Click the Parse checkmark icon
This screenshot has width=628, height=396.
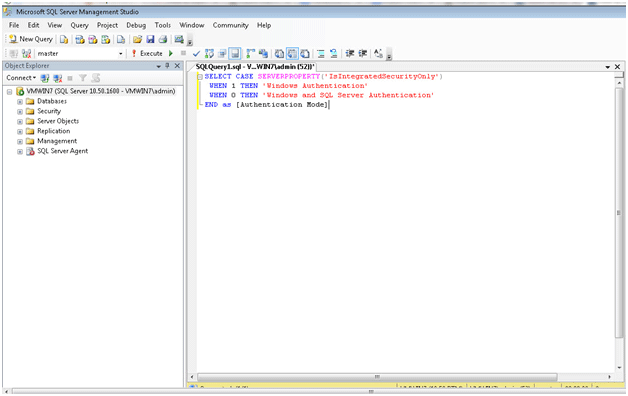[x=196, y=53]
